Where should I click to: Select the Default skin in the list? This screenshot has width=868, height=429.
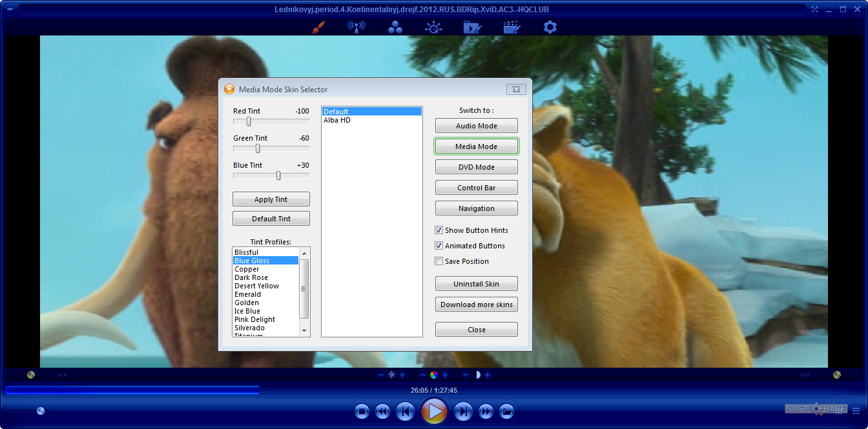(372, 112)
